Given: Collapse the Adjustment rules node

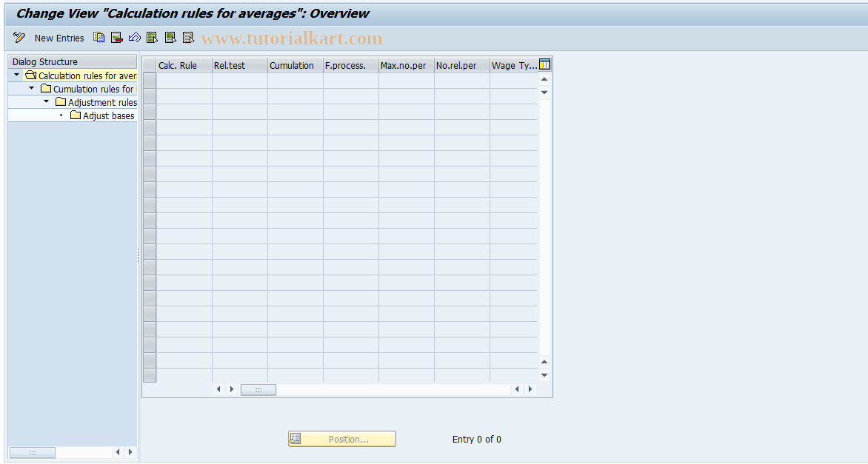Looking at the screenshot, I should coord(47,101).
